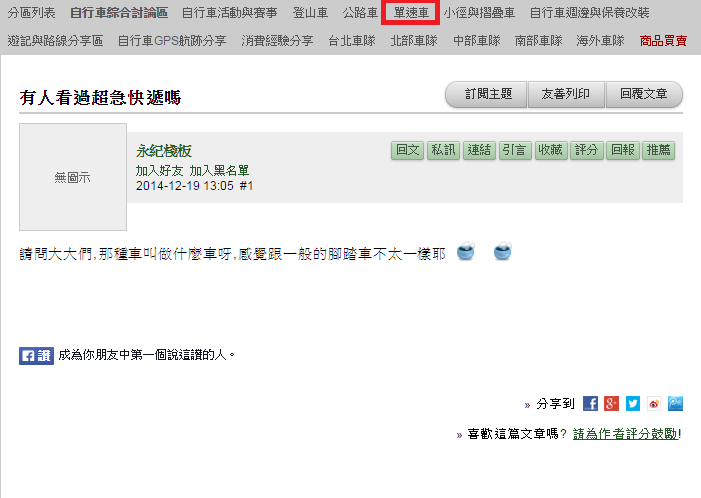Recommend the post with 推薦
Image resolution: width=701 pixels, height=498 pixels.
coord(659,150)
